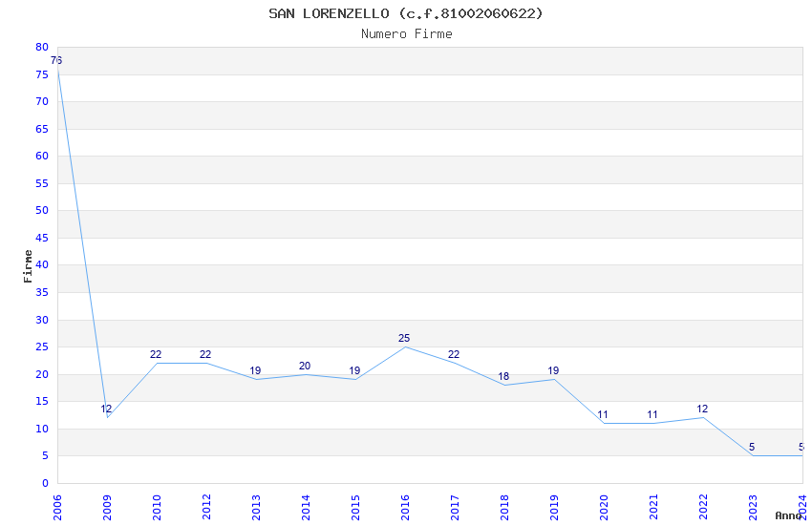Screen dimensions: 812x525
Task: Click the 19 data label for year 2013
Action: click(x=255, y=371)
